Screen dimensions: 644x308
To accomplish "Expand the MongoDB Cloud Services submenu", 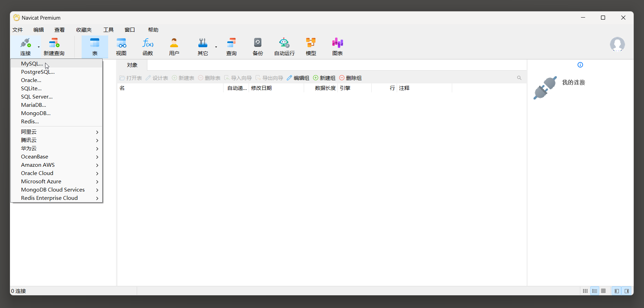I will (56, 189).
